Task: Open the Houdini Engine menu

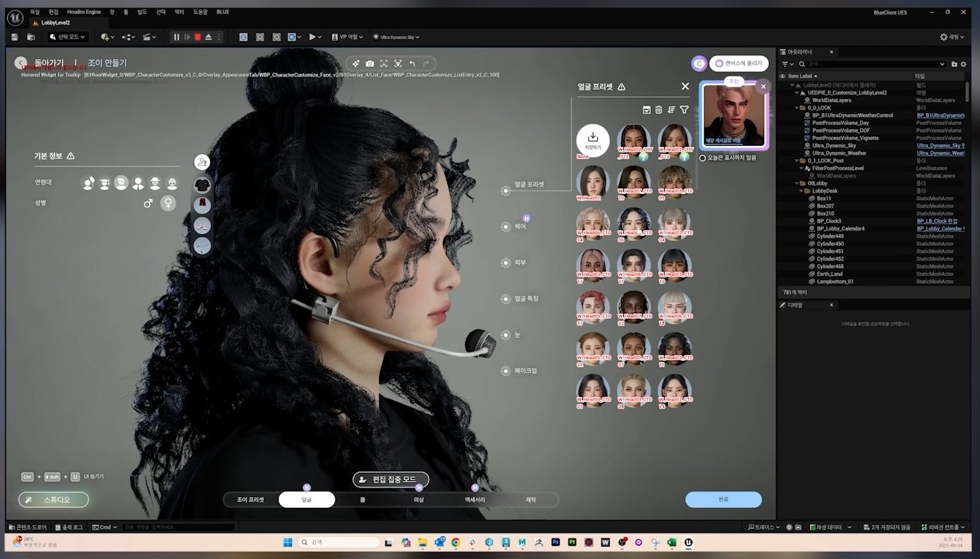Action: (x=84, y=12)
